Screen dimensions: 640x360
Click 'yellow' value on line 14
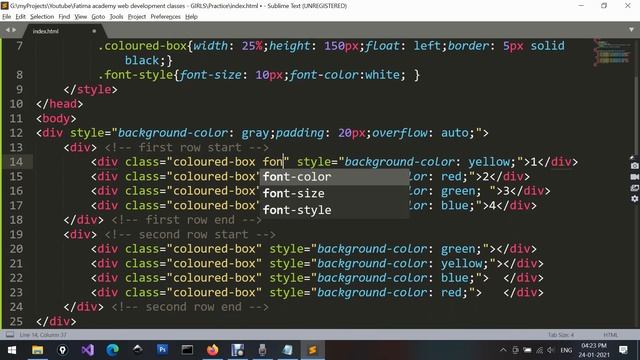coord(489,162)
